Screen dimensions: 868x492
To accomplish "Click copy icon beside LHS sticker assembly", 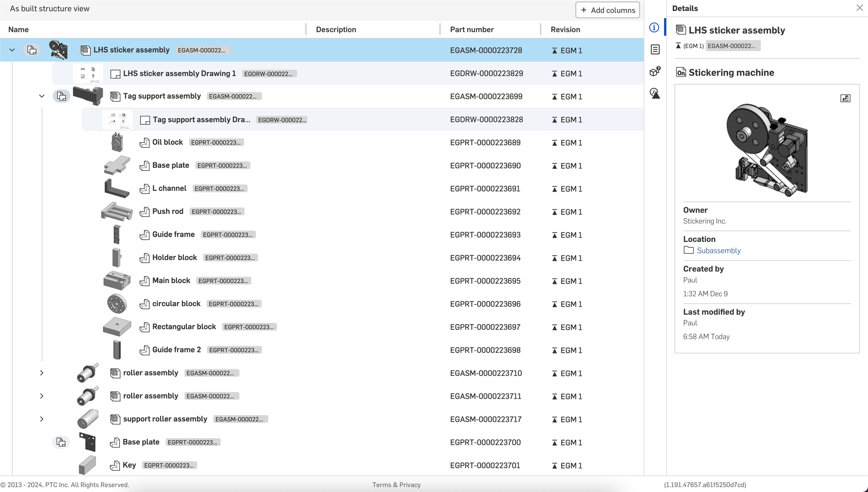I will pyautogui.click(x=32, y=50).
